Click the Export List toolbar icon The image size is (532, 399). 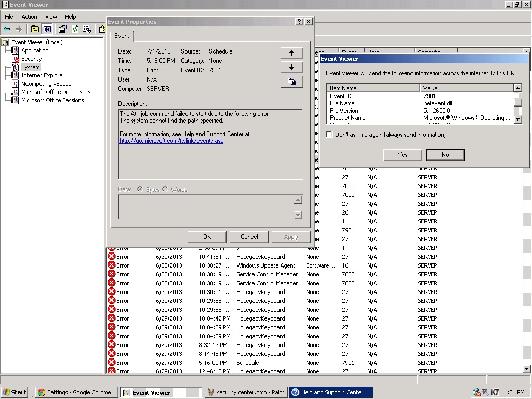pos(87,30)
